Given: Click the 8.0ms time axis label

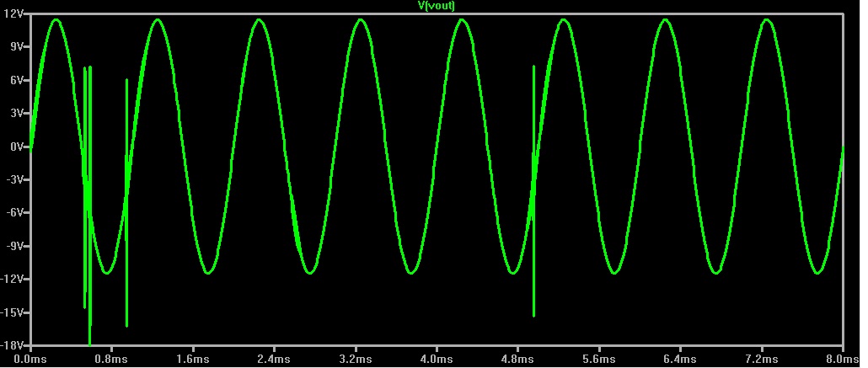Looking at the screenshot, I should 843,359.
